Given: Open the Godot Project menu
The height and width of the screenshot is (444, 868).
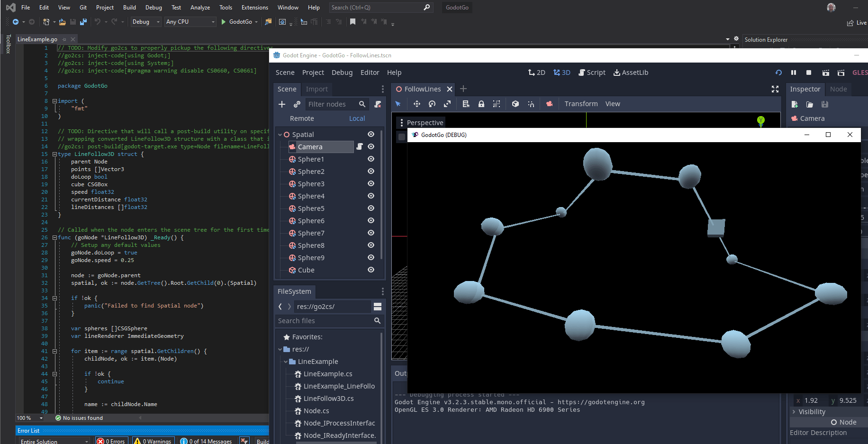Looking at the screenshot, I should click(313, 72).
